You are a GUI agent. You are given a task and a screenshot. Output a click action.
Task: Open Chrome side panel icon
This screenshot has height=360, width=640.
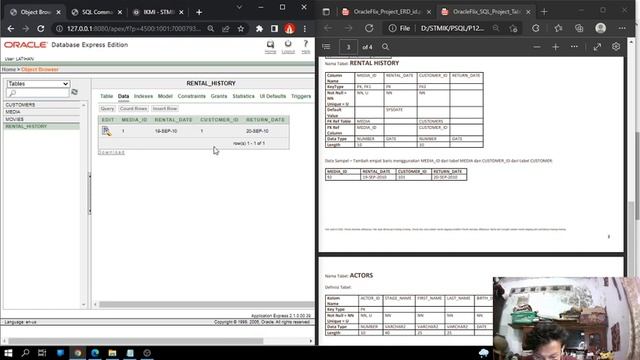click(x=274, y=29)
